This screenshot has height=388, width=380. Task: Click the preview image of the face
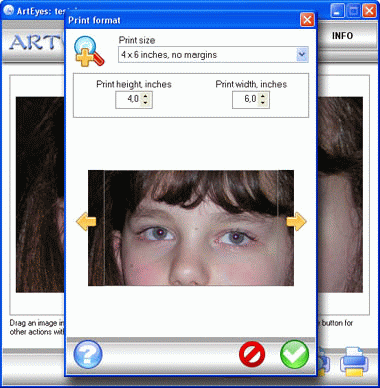(191, 228)
